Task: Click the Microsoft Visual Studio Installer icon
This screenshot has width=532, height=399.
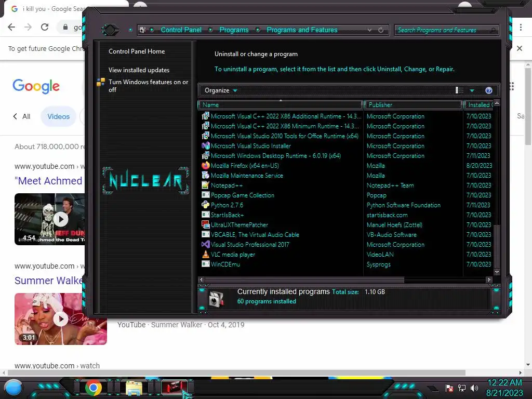Action: (x=205, y=146)
